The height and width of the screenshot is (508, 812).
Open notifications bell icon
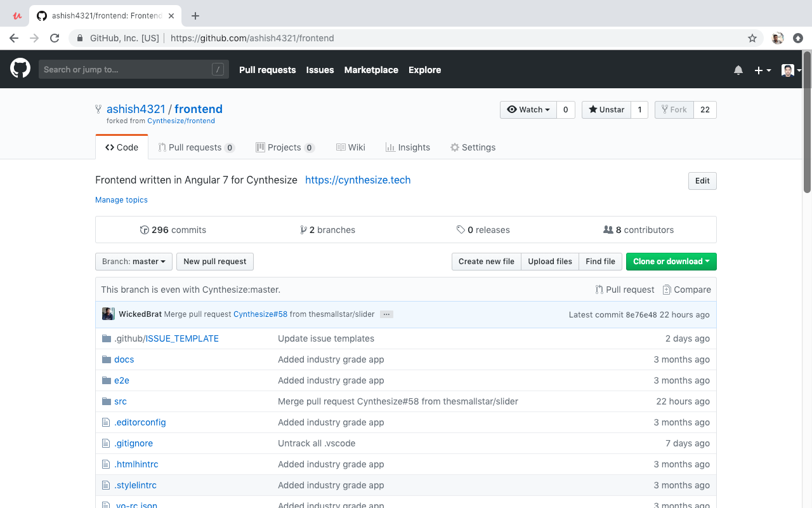pos(738,70)
